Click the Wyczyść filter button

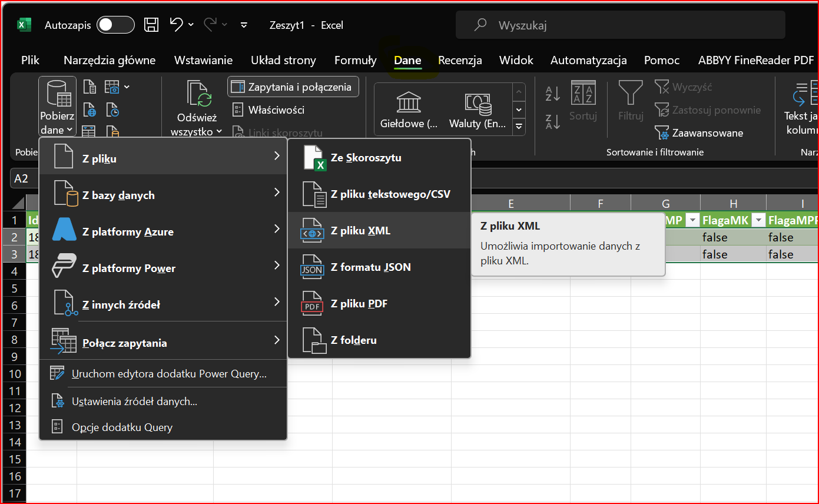coord(684,87)
